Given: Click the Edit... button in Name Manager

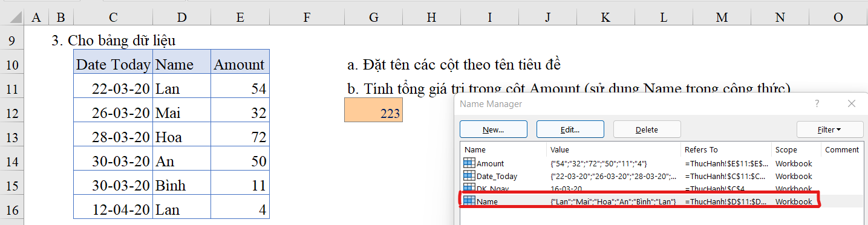Looking at the screenshot, I should [570, 129].
